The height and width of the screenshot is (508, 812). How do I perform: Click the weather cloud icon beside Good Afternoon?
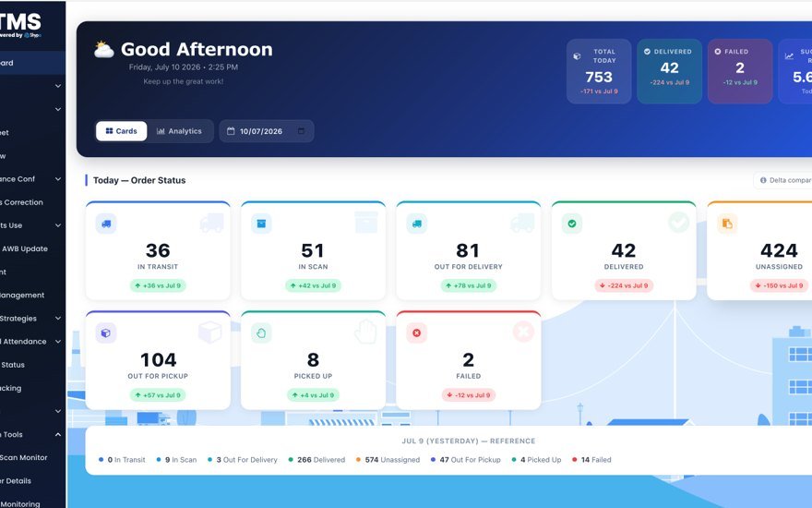(x=104, y=49)
